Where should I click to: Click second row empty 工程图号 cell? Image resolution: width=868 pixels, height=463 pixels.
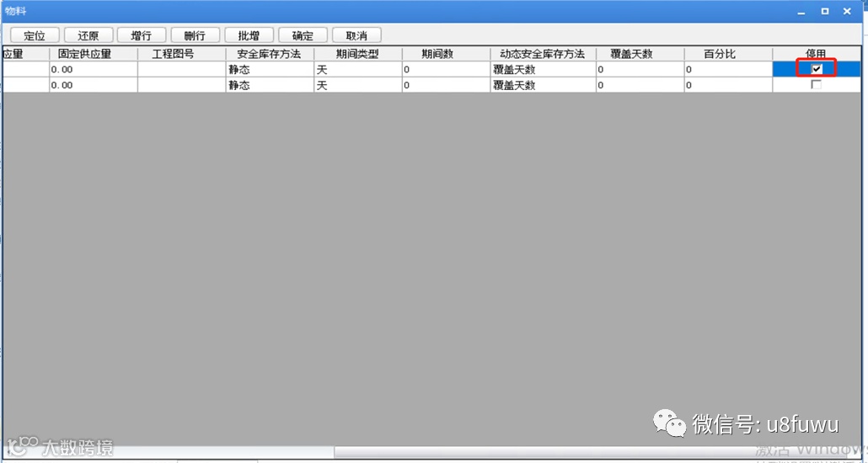(x=181, y=85)
